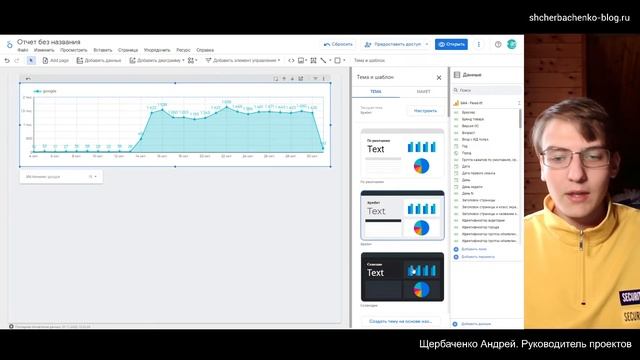Screen dimensions: 640x360
Task: Click the report title 'Отчет без названия'
Action: coord(49,42)
